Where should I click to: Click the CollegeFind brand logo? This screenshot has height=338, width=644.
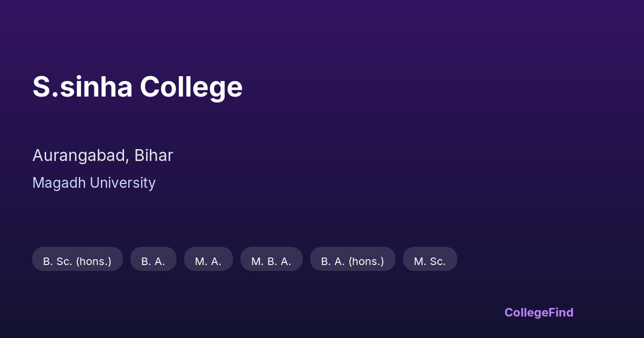[x=538, y=312]
